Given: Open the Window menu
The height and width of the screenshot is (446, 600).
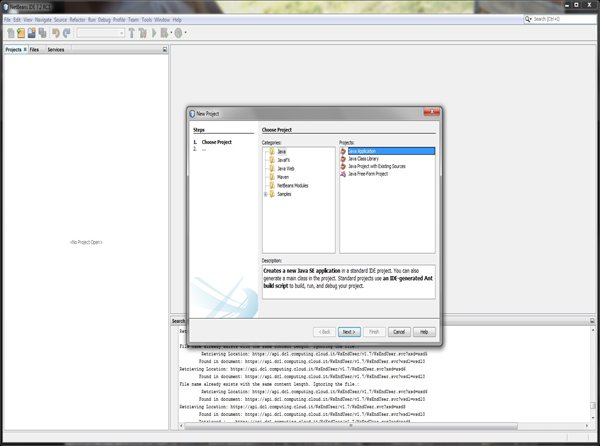Looking at the screenshot, I should click(162, 20).
